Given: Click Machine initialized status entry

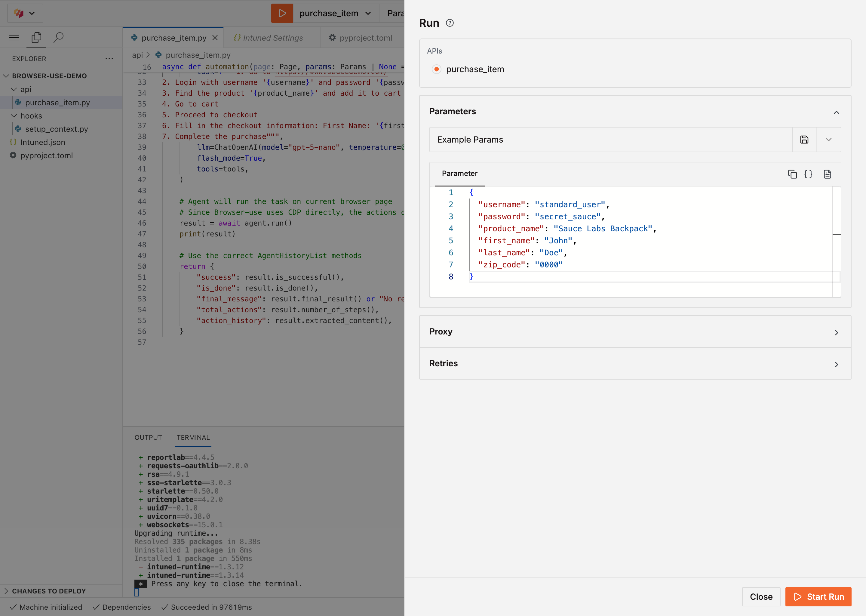Looking at the screenshot, I should tap(46, 607).
